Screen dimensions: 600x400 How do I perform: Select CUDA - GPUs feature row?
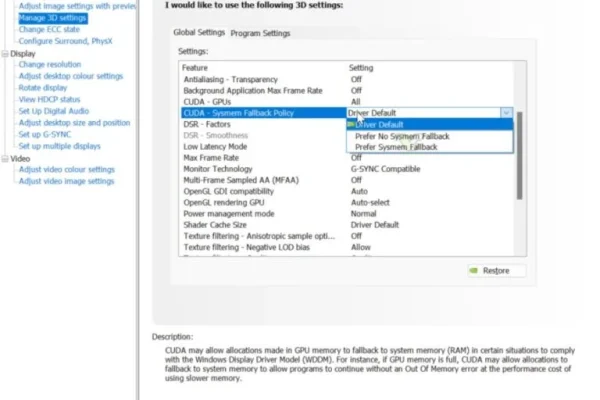pos(347,102)
